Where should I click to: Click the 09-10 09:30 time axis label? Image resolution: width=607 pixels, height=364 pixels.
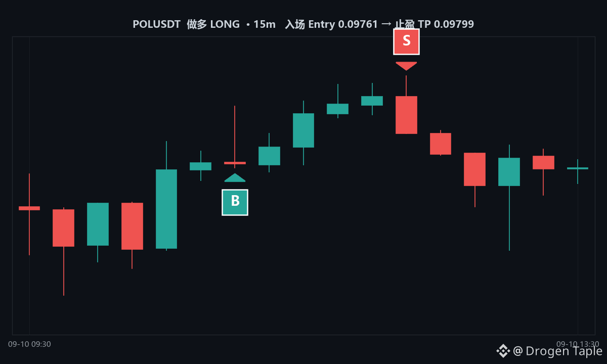click(29, 344)
